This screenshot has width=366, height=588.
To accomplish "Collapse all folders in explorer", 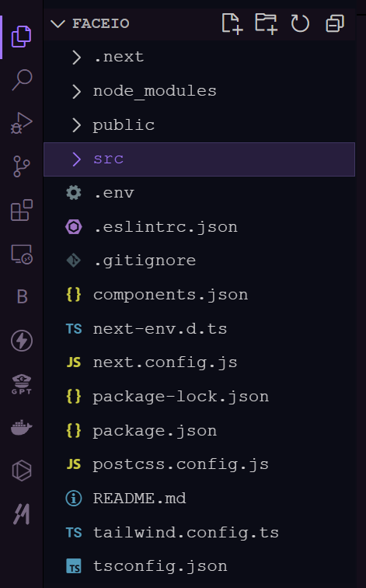I will (x=335, y=23).
